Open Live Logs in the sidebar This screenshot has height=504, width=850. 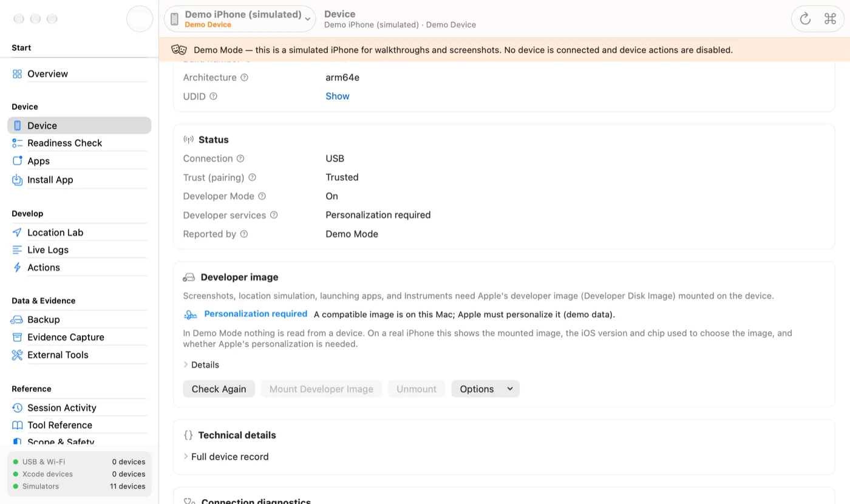click(79, 250)
